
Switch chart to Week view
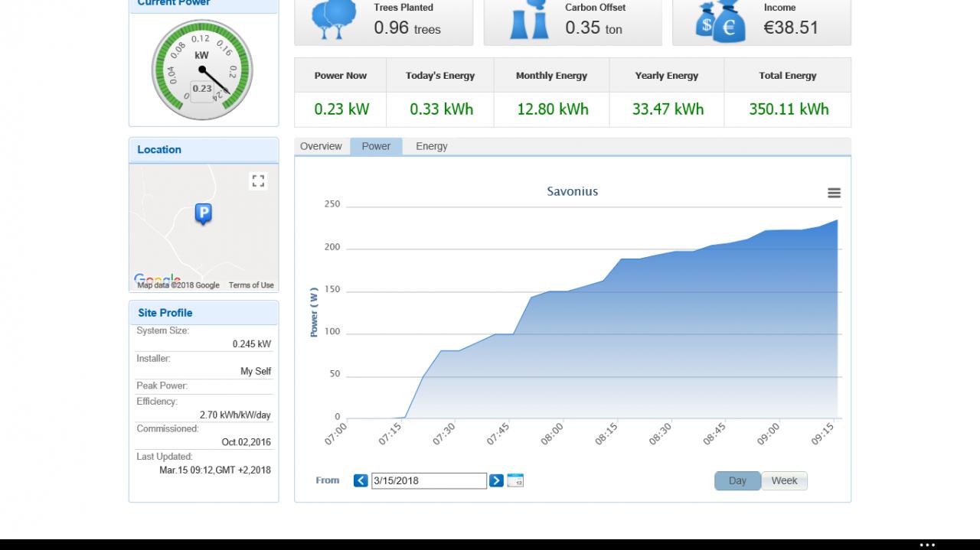pos(784,480)
